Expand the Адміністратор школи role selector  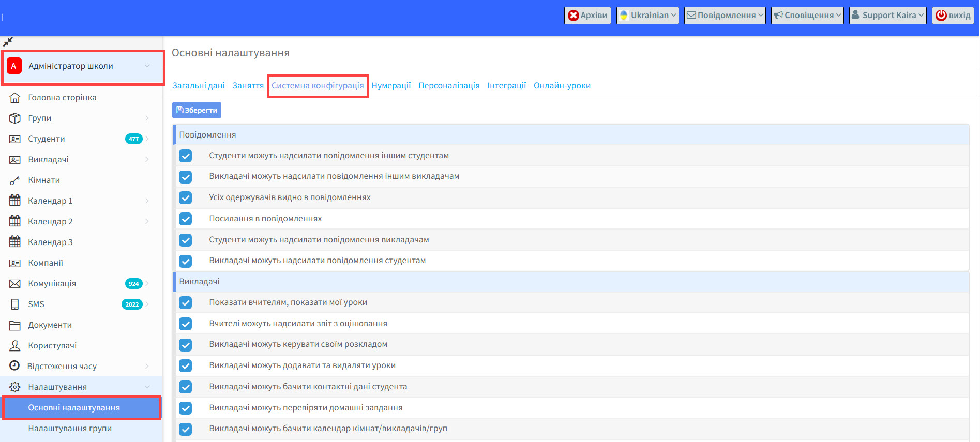[x=83, y=66]
